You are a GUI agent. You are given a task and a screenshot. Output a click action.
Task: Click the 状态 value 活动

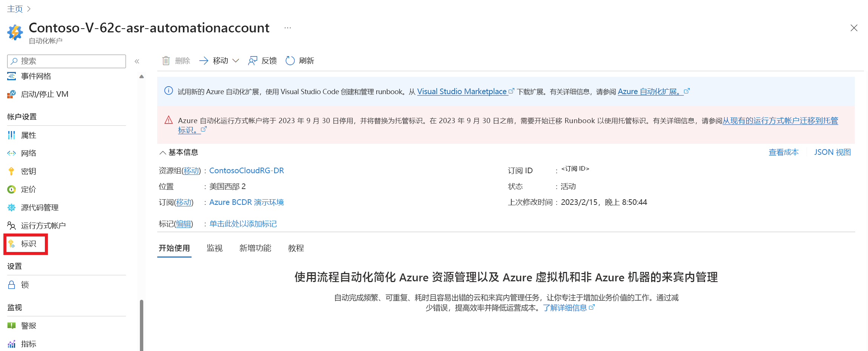click(568, 186)
